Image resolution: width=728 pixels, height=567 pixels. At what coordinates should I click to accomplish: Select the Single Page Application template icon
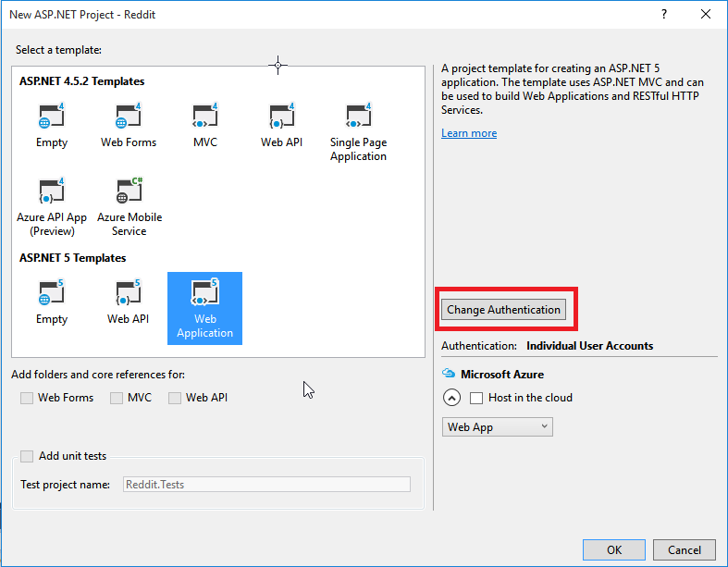(358, 116)
